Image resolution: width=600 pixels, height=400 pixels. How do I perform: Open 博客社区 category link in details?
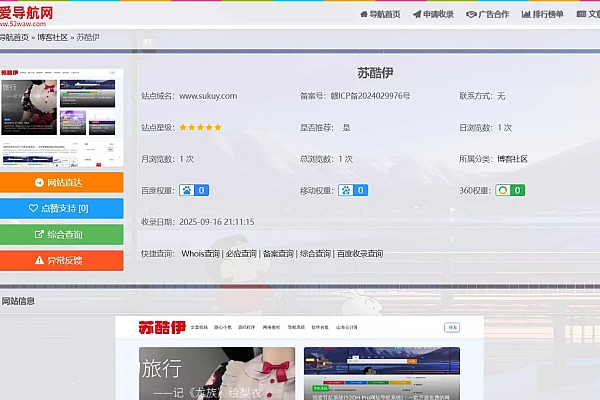tap(512, 159)
